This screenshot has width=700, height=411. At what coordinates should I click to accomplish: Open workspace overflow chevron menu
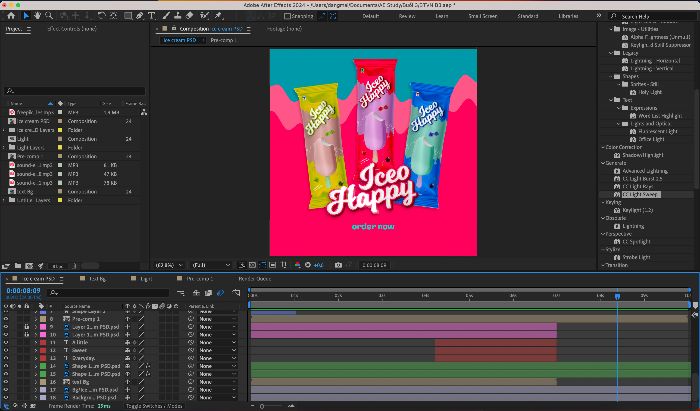coord(599,16)
